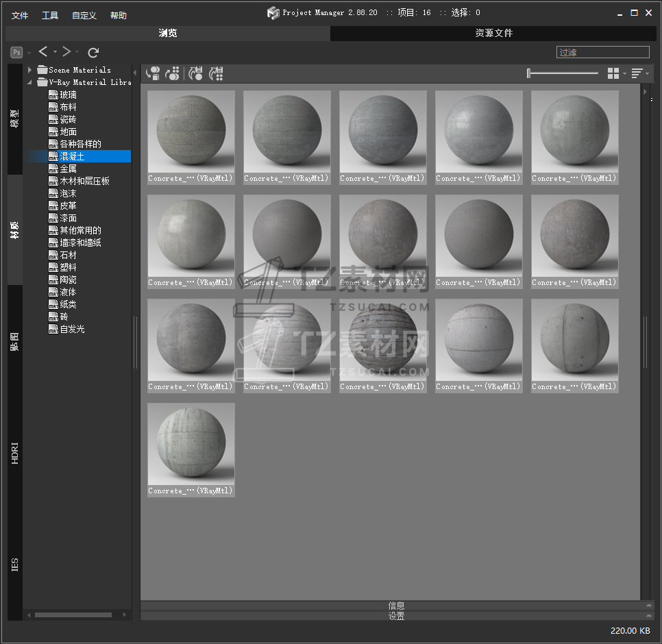The height and width of the screenshot is (644, 662).
Task: Go forward with the right arrow
Action: (x=66, y=52)
